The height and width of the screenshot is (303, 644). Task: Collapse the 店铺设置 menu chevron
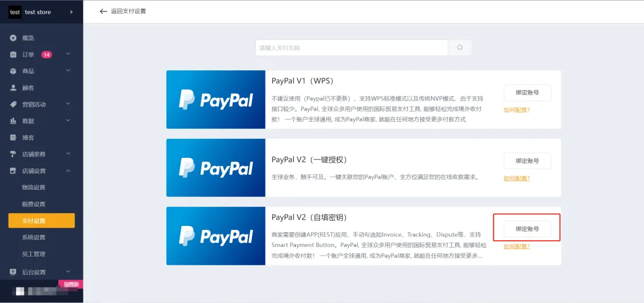tap(68, 170)
